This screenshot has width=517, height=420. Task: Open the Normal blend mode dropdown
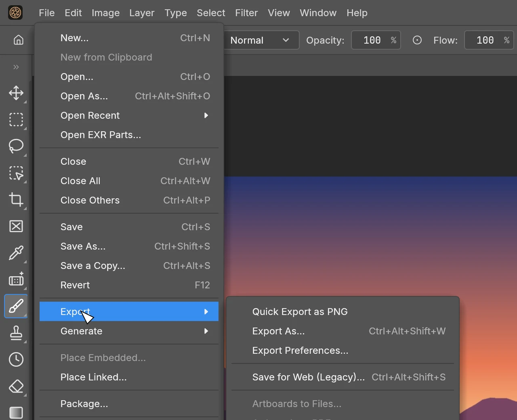tap(261, 40)
